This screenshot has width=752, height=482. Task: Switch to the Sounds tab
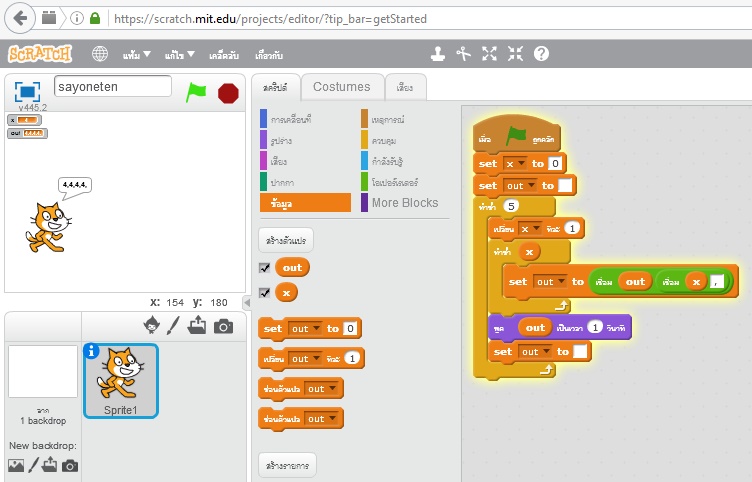[x=405, y=87]
